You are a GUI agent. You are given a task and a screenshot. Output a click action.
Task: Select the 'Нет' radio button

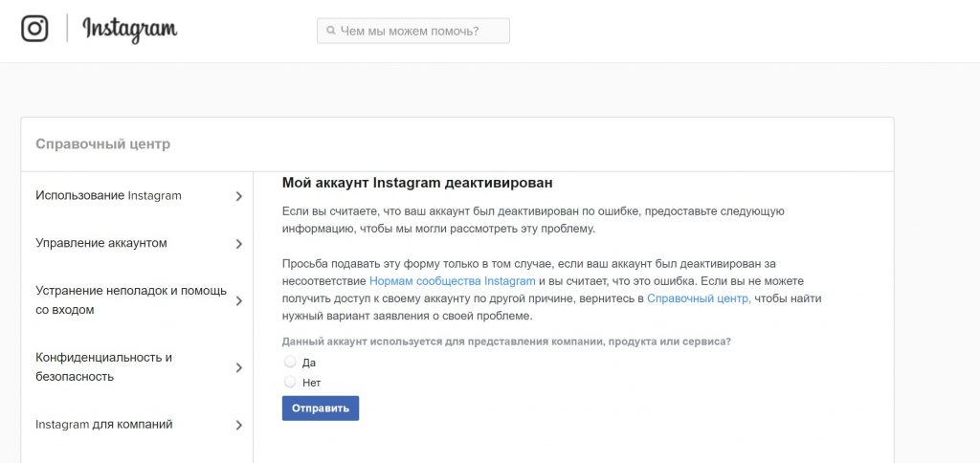[x=290, y=382]
